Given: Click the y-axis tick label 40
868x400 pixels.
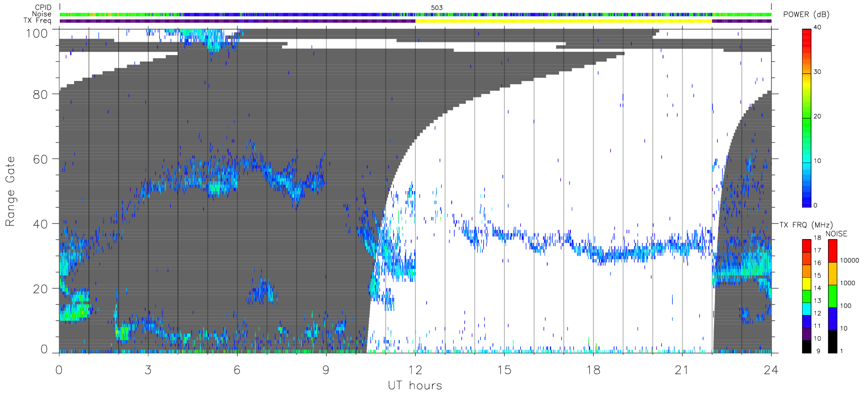Looking at the screenshot, I should point(40,224).
